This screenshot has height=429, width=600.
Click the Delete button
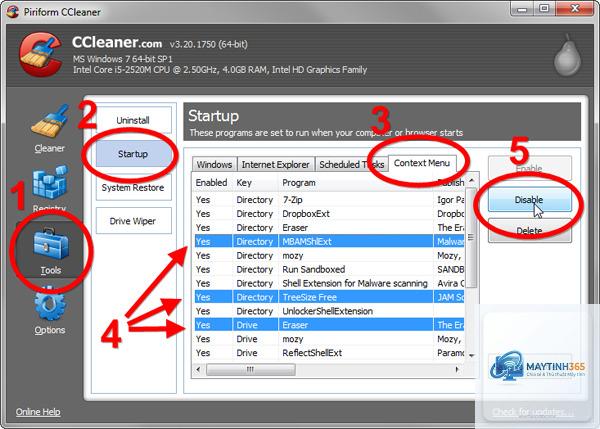click(x=530, y=230)
